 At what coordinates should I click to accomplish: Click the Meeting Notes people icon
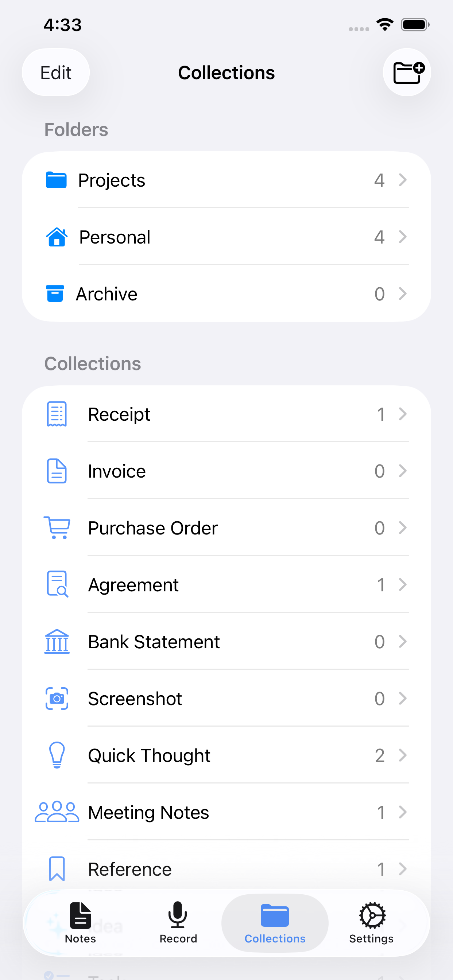[57, 812]
